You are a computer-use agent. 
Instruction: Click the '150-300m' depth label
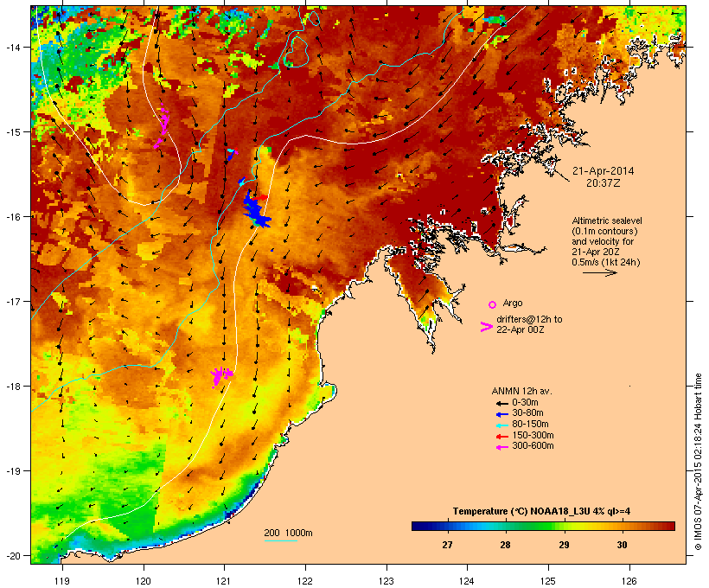533,435
